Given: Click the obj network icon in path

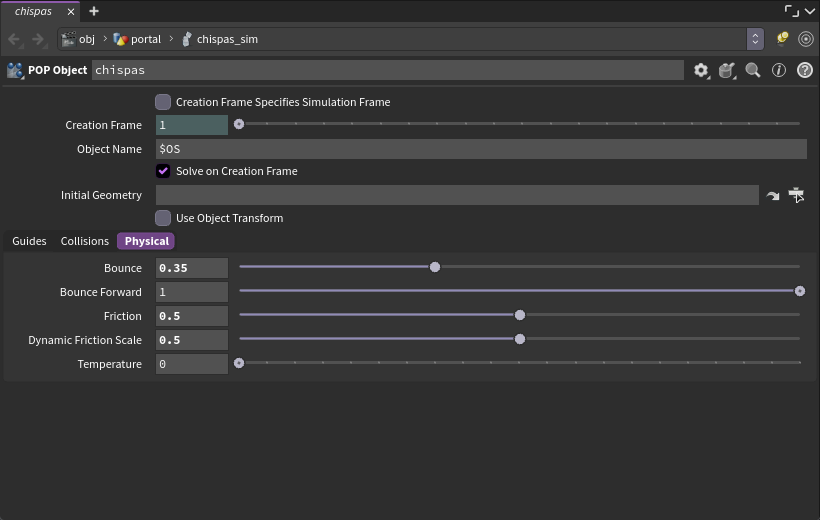Looking at the screenshot, I should click(x=69, y=39).
